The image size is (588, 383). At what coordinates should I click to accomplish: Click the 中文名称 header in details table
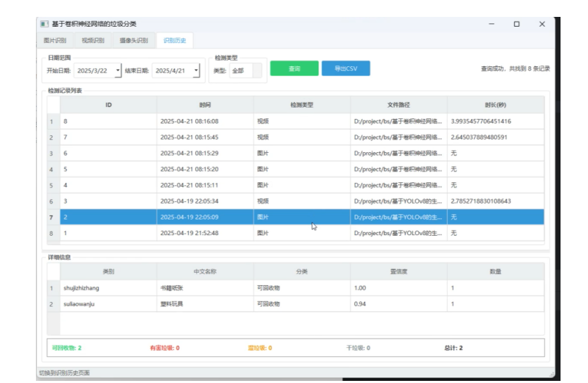(x=205, y=271)
